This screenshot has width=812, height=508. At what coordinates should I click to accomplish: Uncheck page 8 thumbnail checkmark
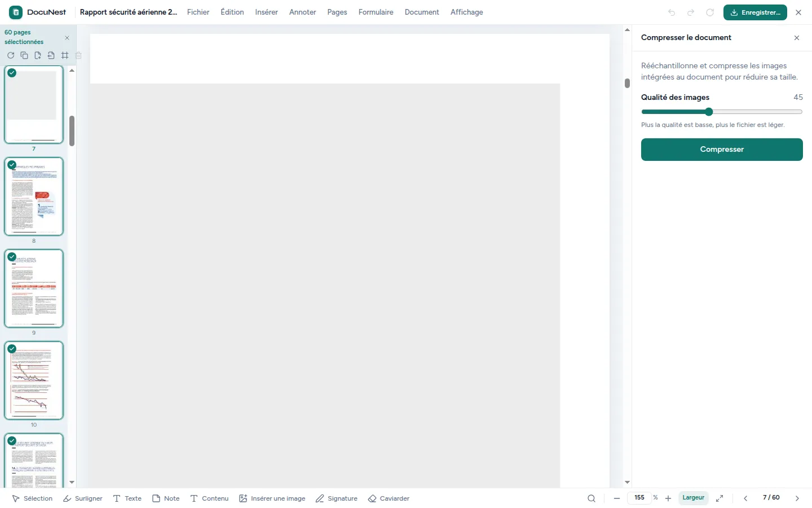(x=12, y=165)
